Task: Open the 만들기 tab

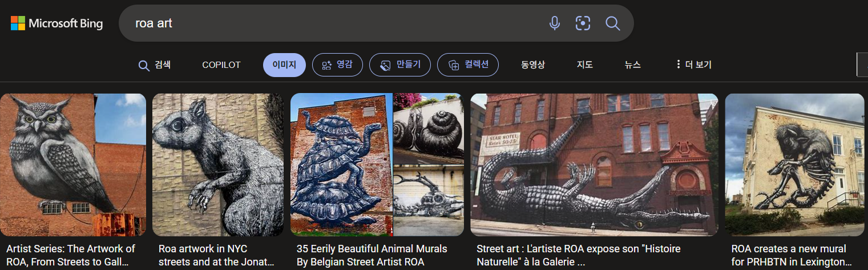Action: 399,65
